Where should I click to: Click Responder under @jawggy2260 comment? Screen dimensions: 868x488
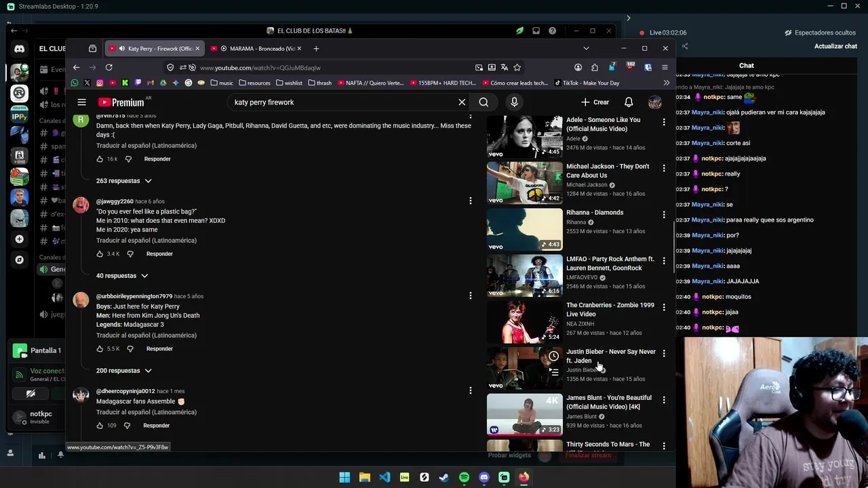pos(159,254)
